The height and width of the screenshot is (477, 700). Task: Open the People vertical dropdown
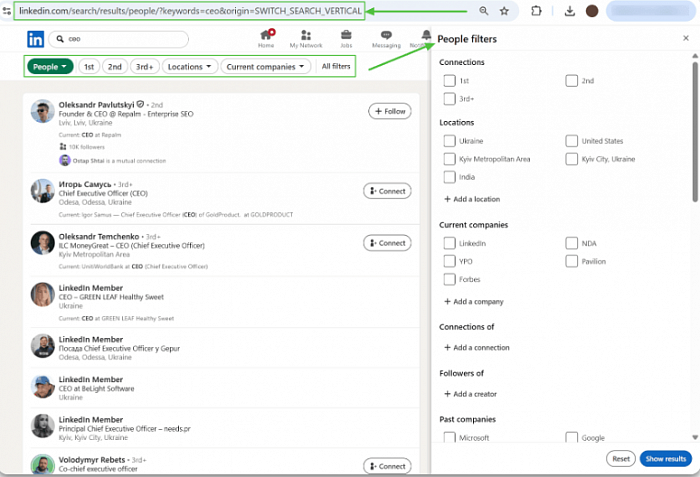pos(50,67)
